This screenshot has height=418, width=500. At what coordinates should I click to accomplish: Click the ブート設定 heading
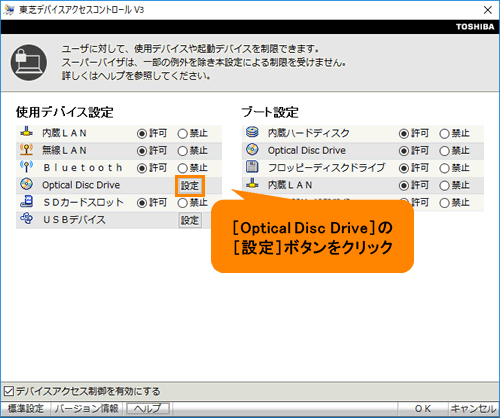(x=270, y=112)
